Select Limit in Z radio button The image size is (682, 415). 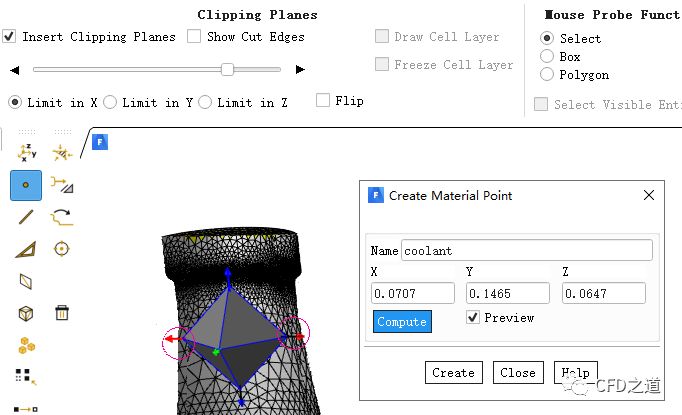pos(205,102)
